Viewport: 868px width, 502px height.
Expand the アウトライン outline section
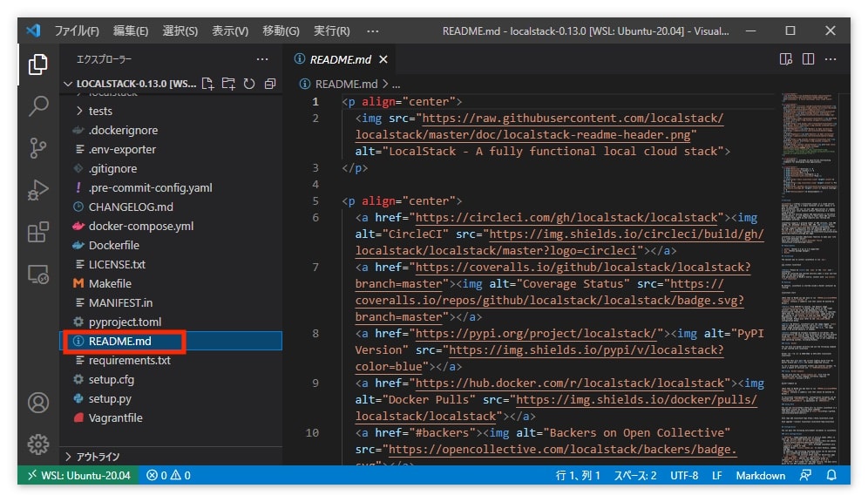(x=172, y=456)
